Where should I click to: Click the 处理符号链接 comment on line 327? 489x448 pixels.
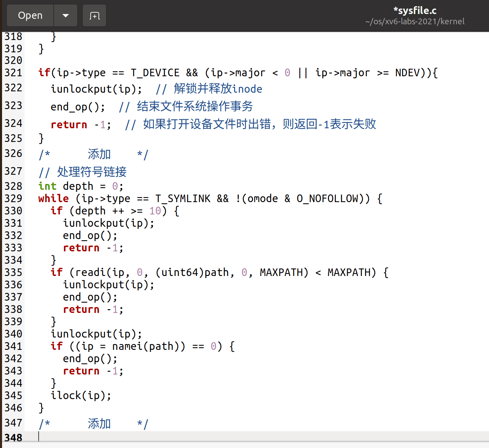pyautogui.click(x=92, y=172)
